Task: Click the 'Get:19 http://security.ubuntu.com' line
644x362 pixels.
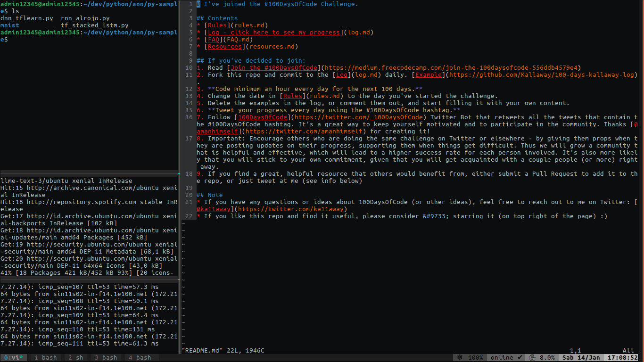Action: (x=89, y=248)
